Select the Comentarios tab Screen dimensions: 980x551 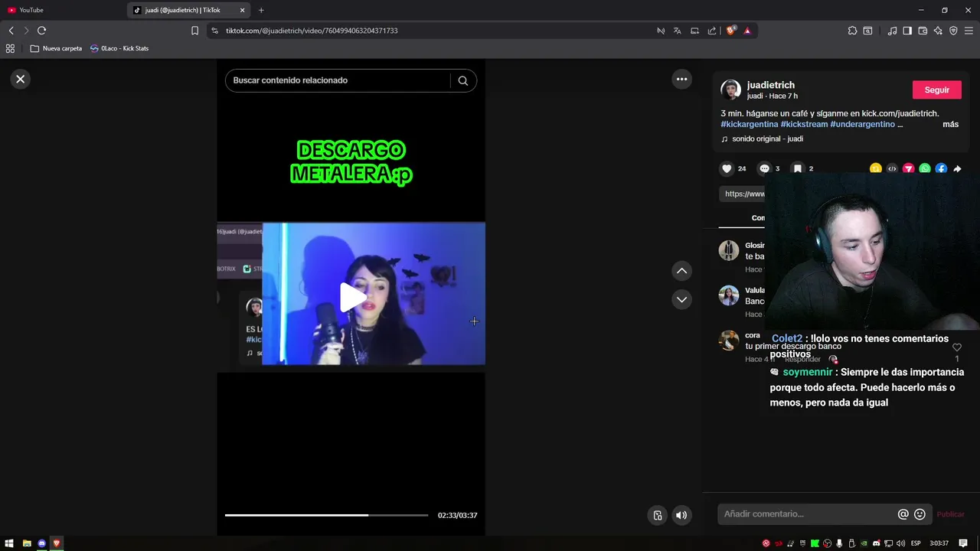click(757, 218)
